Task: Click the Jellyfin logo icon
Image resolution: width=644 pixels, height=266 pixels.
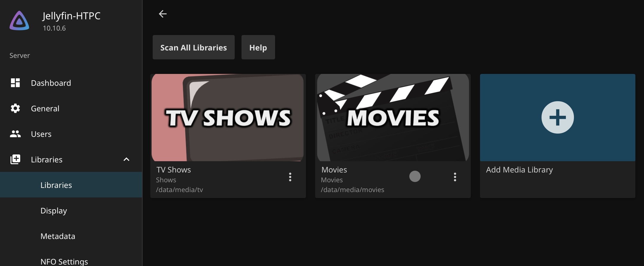Action: [x=19, y=21]
